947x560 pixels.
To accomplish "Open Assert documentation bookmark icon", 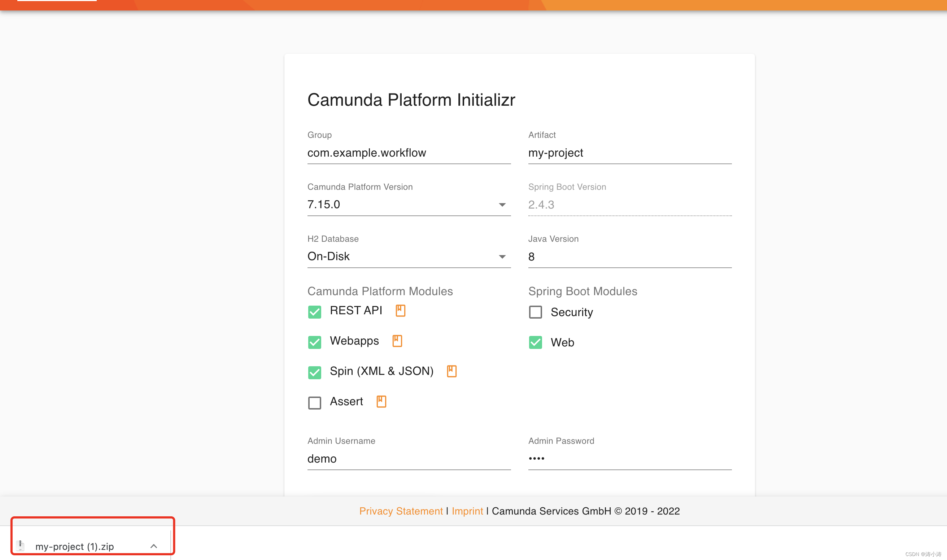I will coord(381,401).
